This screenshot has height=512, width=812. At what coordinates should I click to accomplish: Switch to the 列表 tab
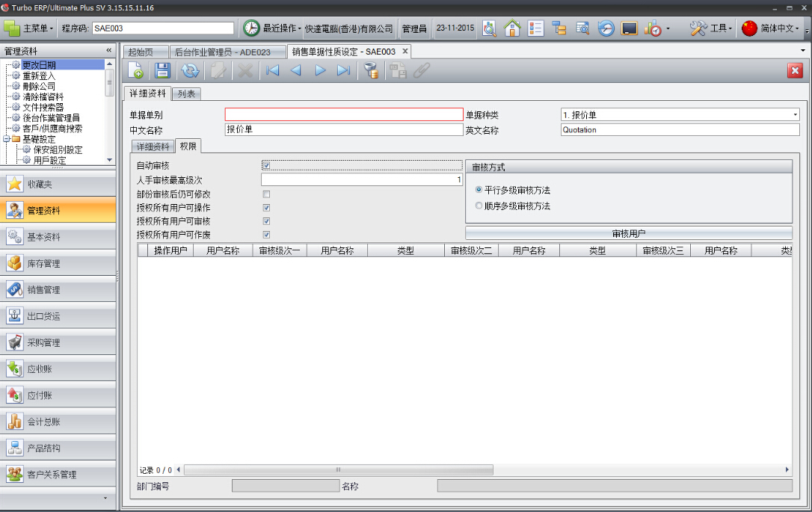tap(187, 94)
